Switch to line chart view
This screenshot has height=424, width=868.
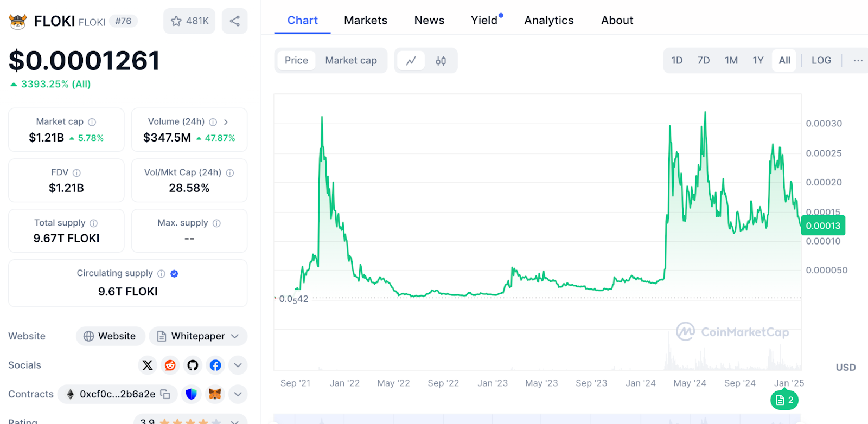[x=411, y=61]
